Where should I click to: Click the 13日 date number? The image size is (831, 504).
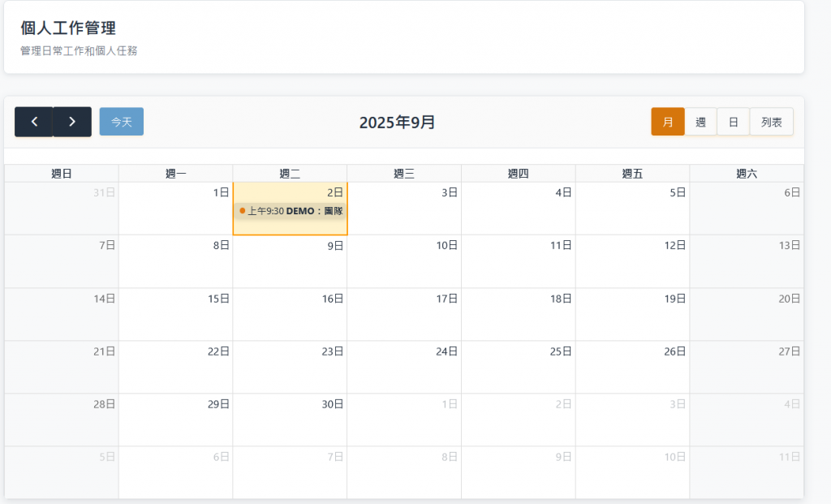tap(789, 245)
